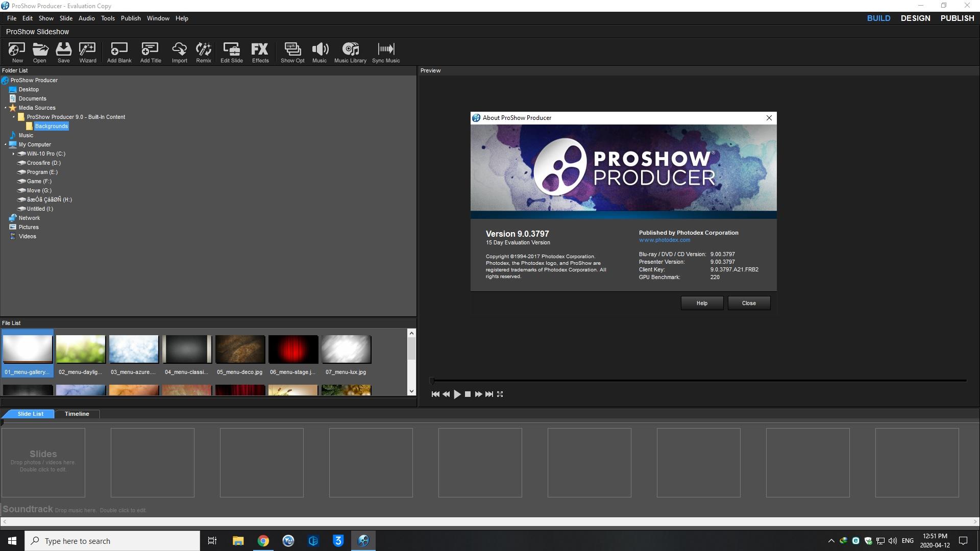Click the New show toolbar icon
Screen dimensions: 980x551
click(x=17, y=53)
